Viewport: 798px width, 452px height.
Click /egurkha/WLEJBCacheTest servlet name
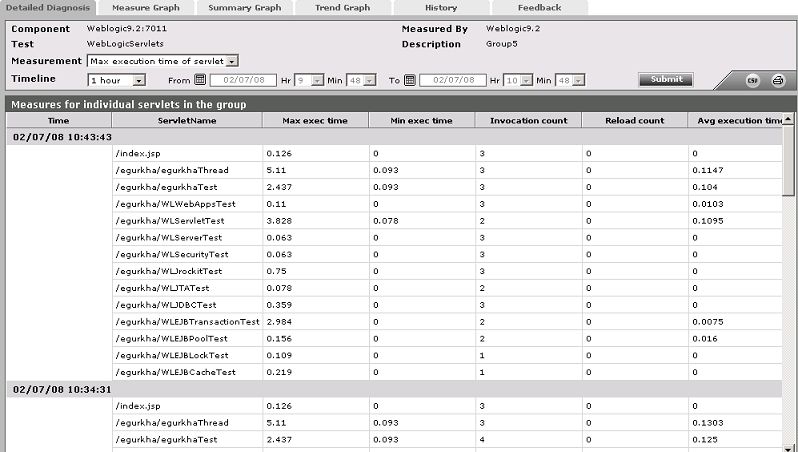tap(176, 372)
